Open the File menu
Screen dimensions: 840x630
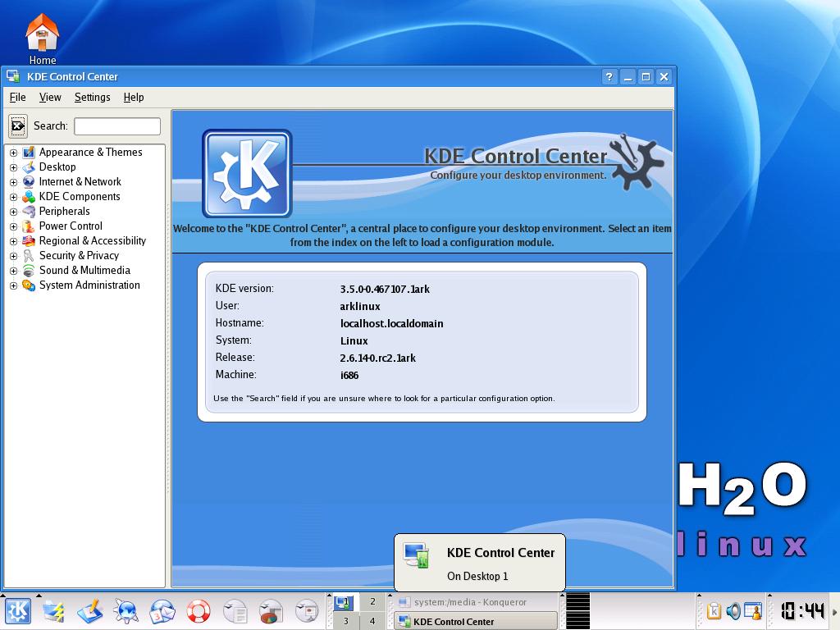pyautogui.click(x=18, y=97)
